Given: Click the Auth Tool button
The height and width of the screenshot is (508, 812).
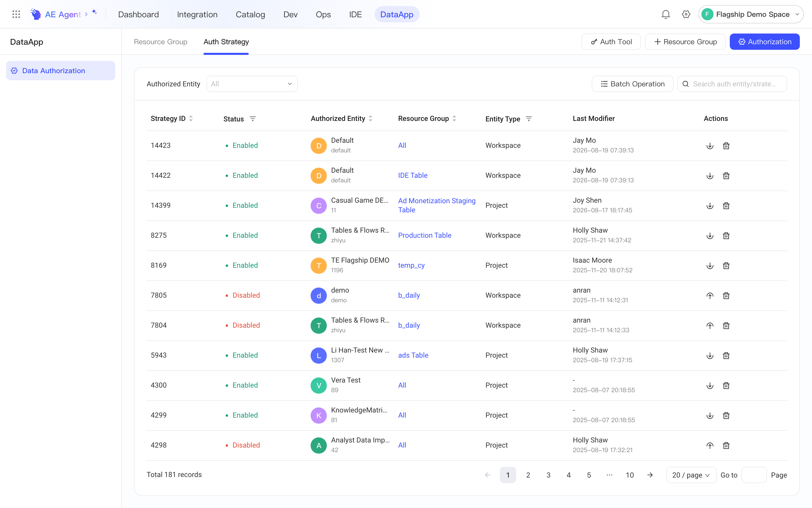Looking at the screenshot, I should [611, 42].
